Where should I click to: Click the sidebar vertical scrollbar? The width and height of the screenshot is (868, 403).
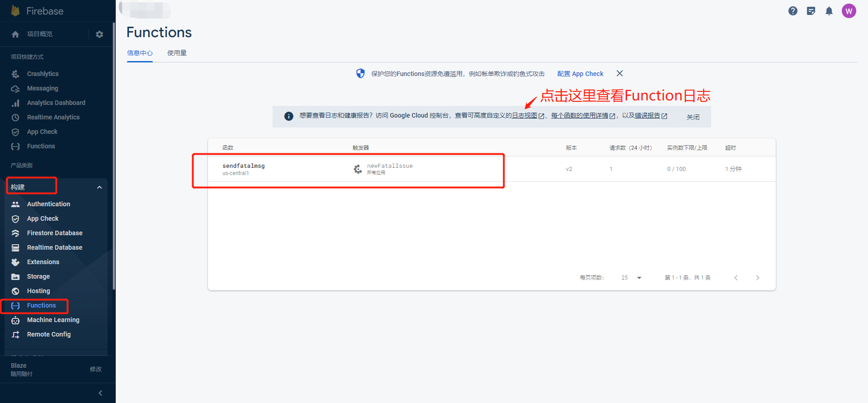click(x=114, y=156)
